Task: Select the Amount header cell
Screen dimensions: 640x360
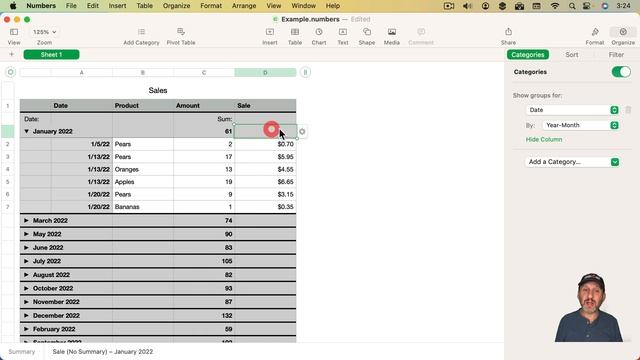Action: tap(204, 106)
